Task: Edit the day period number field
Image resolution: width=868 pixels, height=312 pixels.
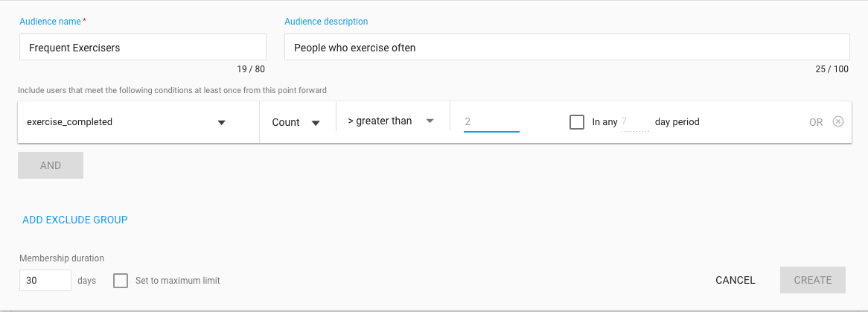Action: pos(634,122)
